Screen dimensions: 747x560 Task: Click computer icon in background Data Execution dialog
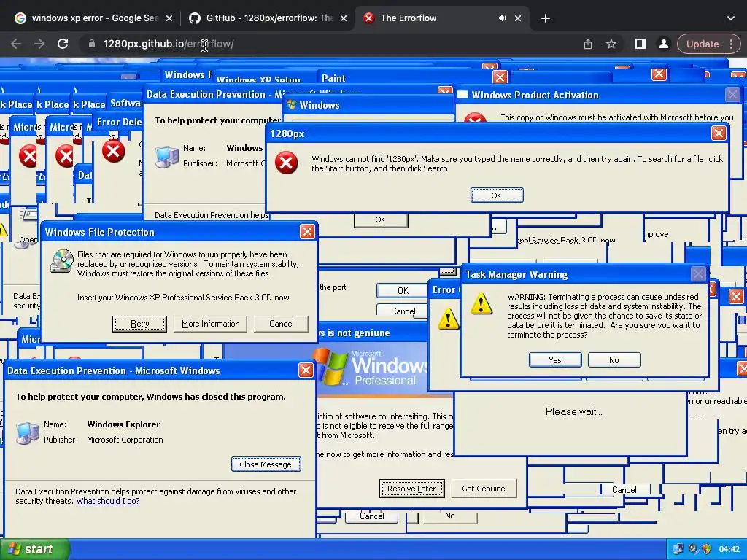[x=167, y=157]
